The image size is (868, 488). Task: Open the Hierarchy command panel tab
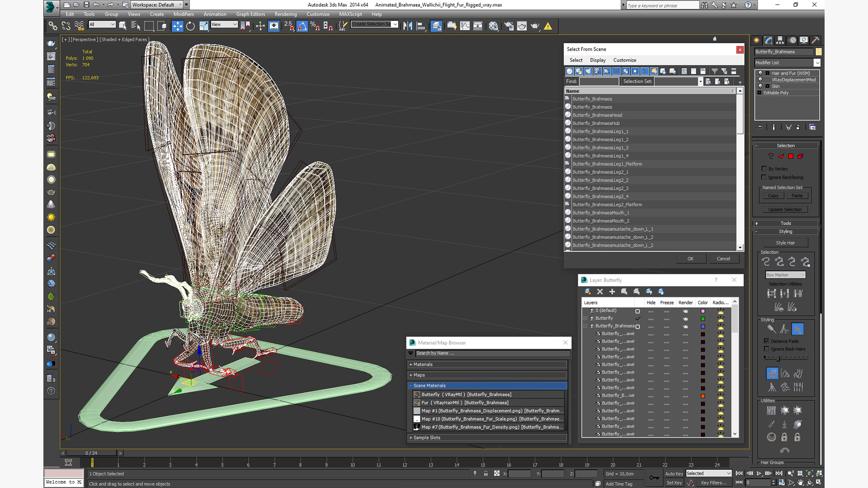pyautogui.click(x=781, y=40)
